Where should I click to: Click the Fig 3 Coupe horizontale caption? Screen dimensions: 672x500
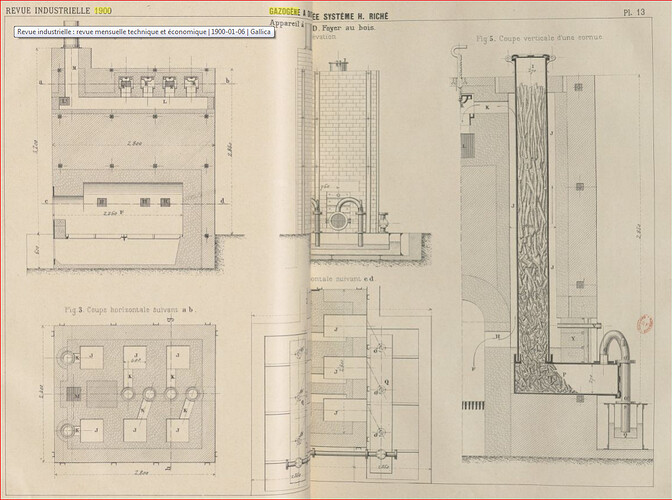pos(130,309)
